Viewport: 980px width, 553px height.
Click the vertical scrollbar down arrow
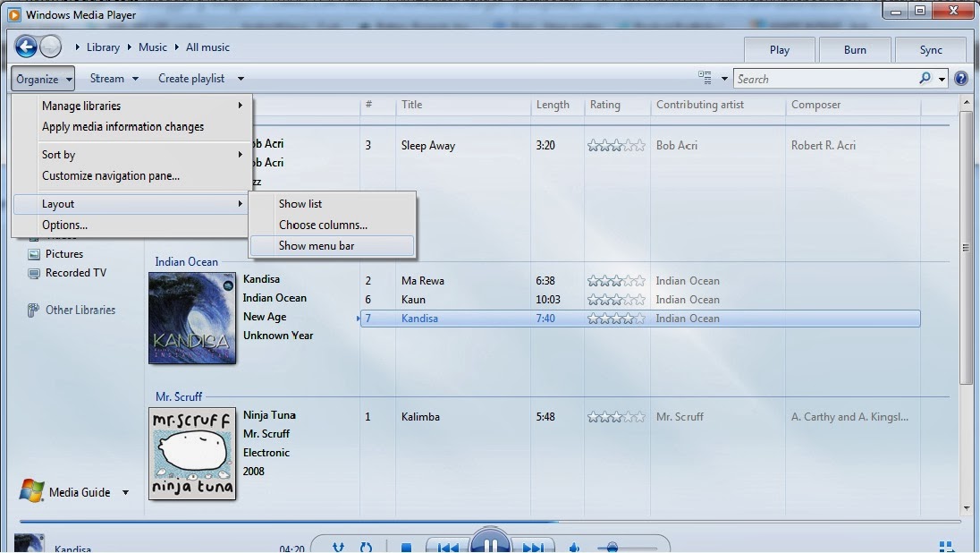click(967, 508)
